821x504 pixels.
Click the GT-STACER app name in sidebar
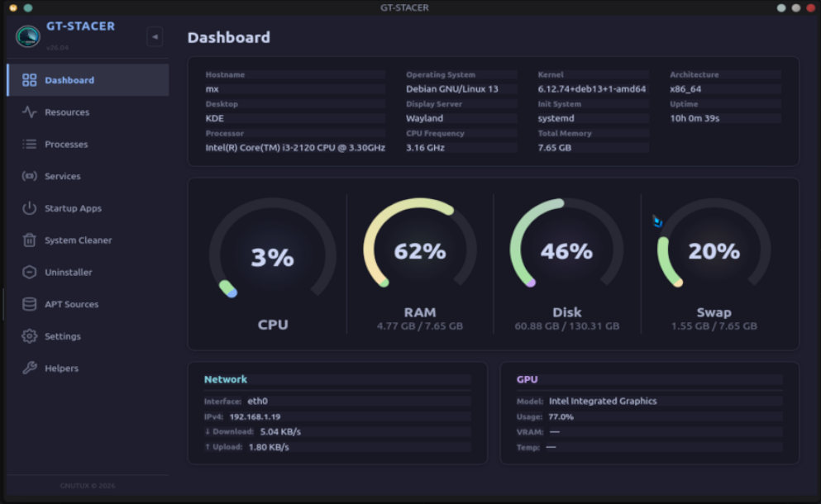click(x=81, y=26)
